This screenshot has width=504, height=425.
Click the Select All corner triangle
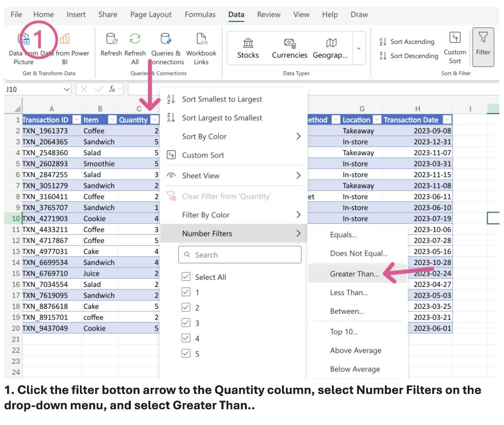pos(17,109)
